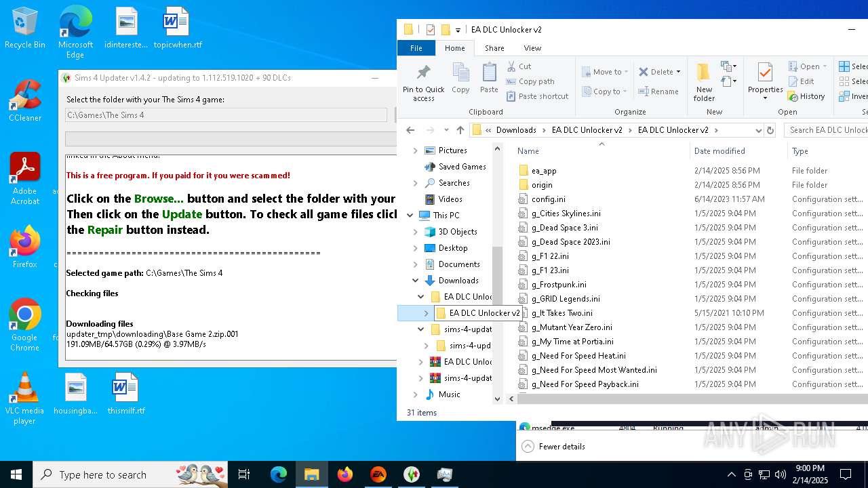
Task: Click the Sims 4 game folder path field
Action: (x=226, y=115)
